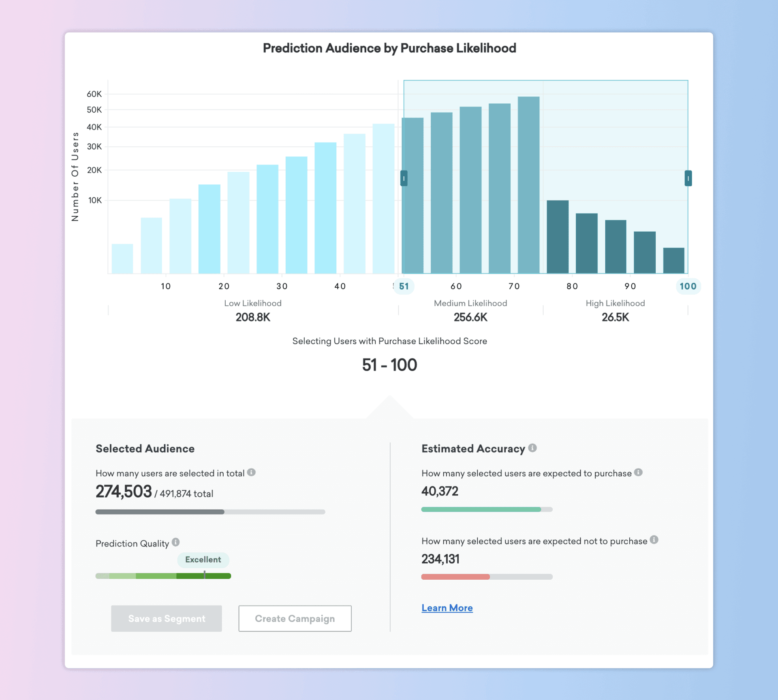Screen dimensions: 778x700
Task: Click the Create Campaign button
Action: [x=294, y=616]
